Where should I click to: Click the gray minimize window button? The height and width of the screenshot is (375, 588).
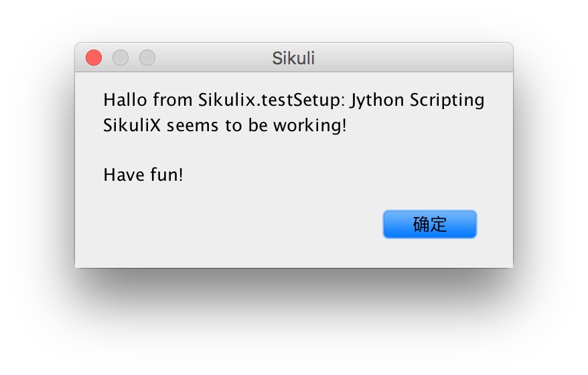(121, 58)
